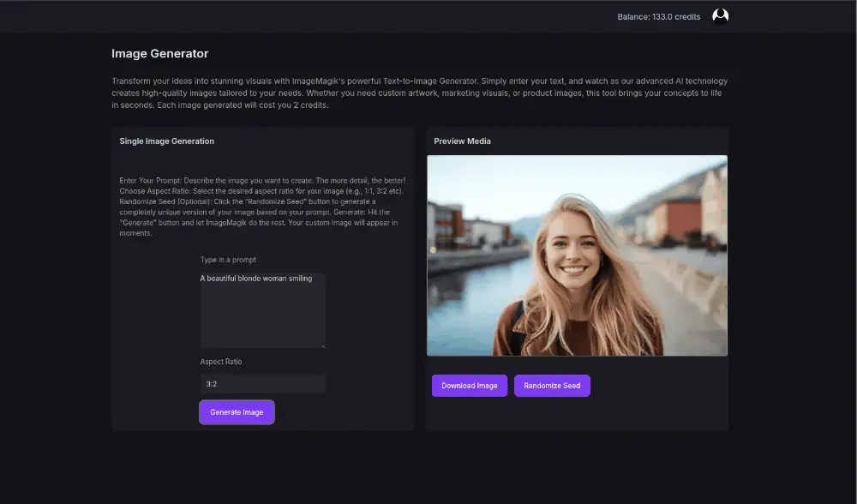857x504 pixels.
Task: Click empty area below Download Image button
Action: click(470, 414)
